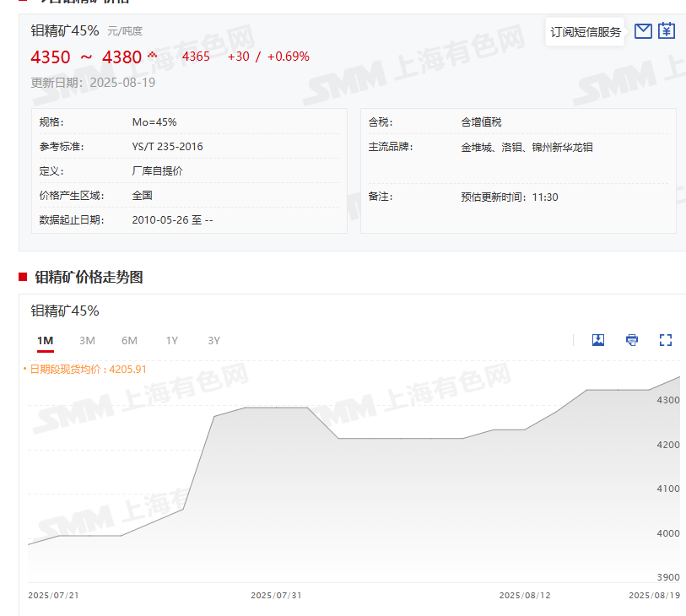Switch the chart to 3M range
This screenshot has height=616, width=686.
click(x=87, y=341)
